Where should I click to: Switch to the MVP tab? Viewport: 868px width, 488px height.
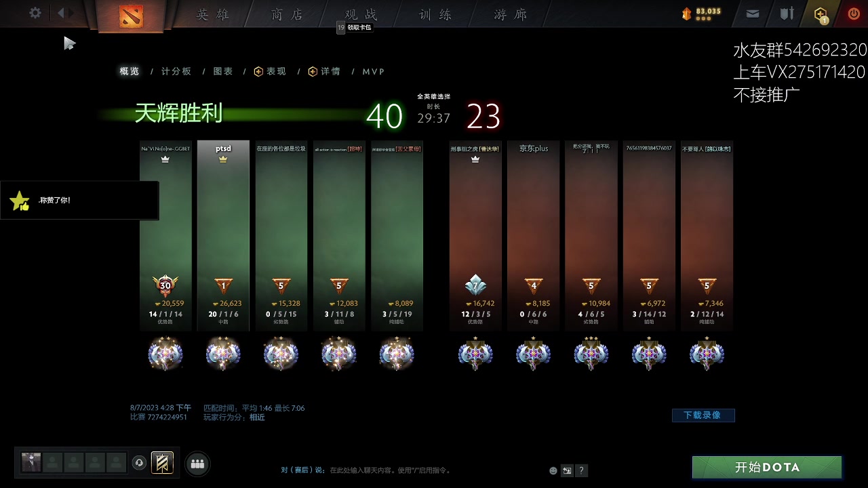pyautogui.click(x=373, y=71)
